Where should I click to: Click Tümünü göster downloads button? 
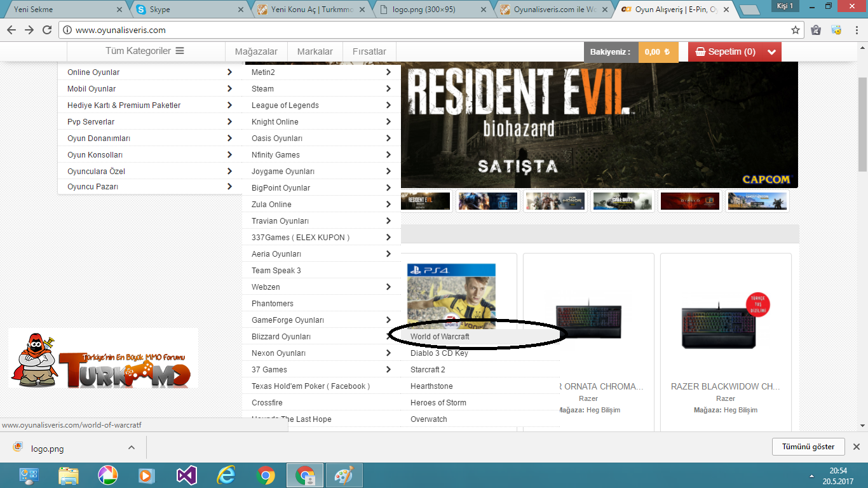pyautogui.click(x=808, y=447)
